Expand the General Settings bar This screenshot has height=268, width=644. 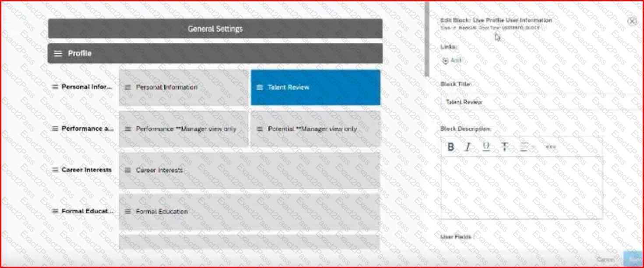point(215,29)
